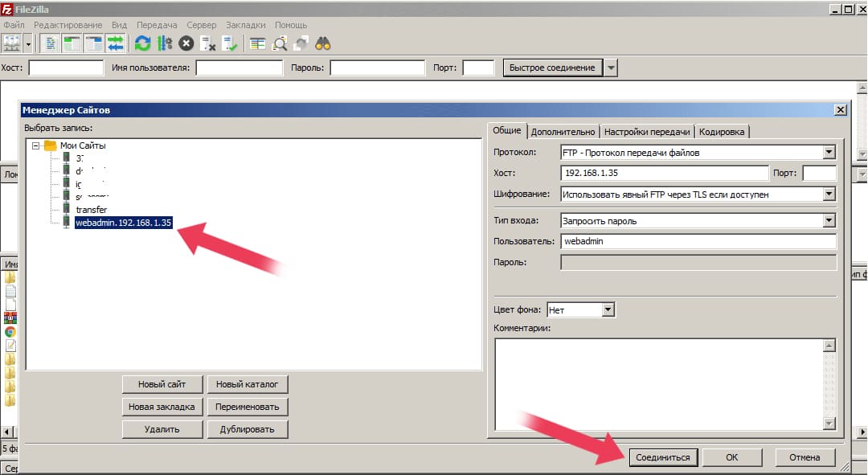
Task: Click inside the Комментарии text area
Action: click(659, 385)
